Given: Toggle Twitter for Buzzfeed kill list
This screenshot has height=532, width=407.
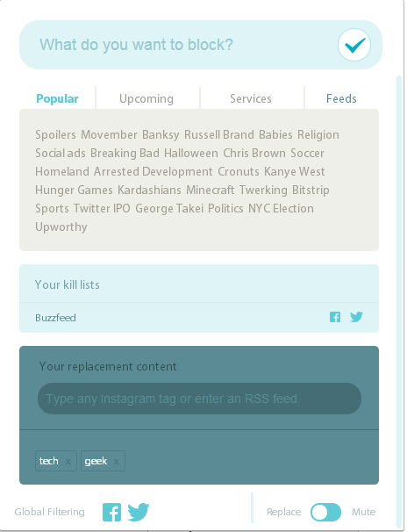Looking at the screenshot, I should (x=356, y=317).
